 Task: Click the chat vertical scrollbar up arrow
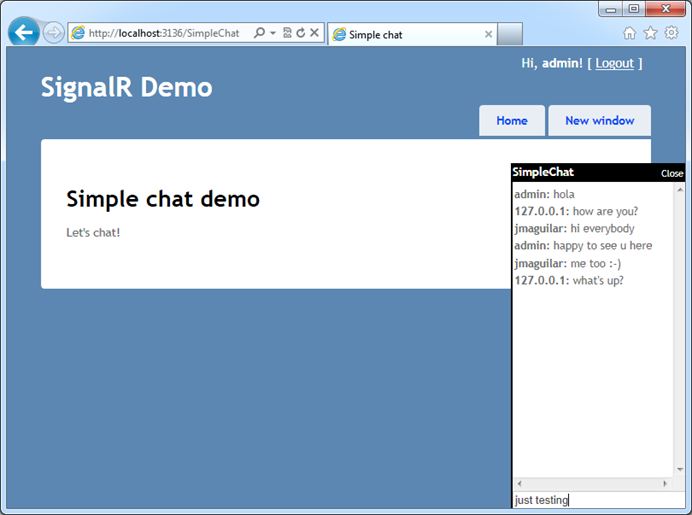(680, 190)
